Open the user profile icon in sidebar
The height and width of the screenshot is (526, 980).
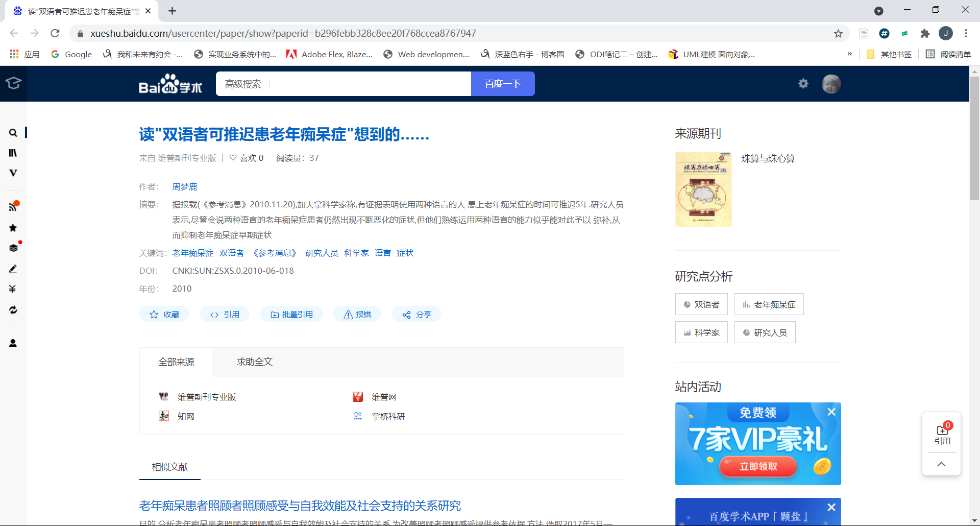pyautogui.click(x=13, y=343)
